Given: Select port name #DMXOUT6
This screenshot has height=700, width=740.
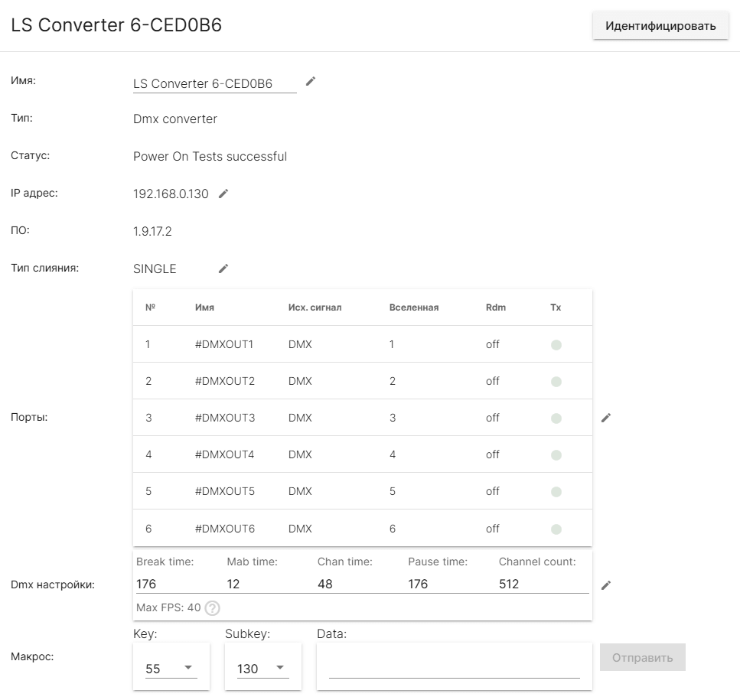Looking at the screenshot, I should pyautogui.click(x=225, y=529).
